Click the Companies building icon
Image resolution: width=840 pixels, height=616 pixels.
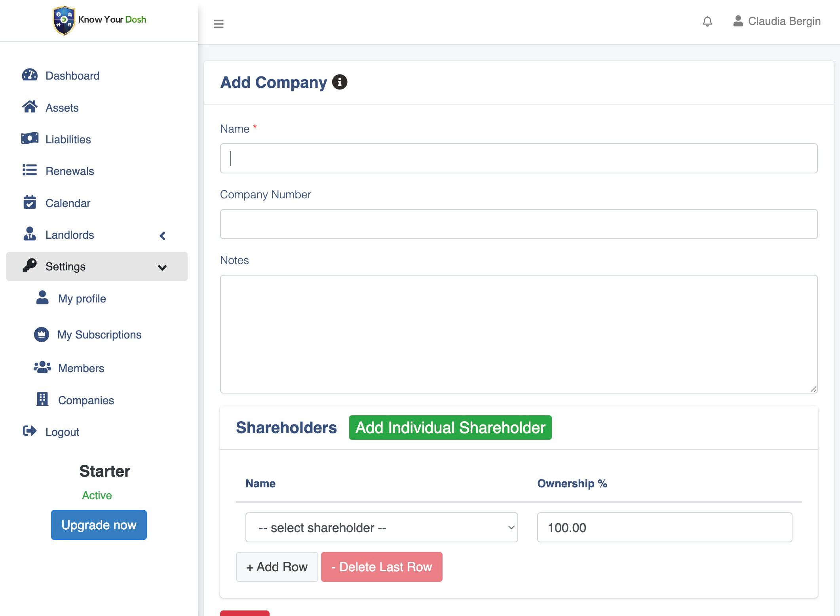click(x=42, y=399)
